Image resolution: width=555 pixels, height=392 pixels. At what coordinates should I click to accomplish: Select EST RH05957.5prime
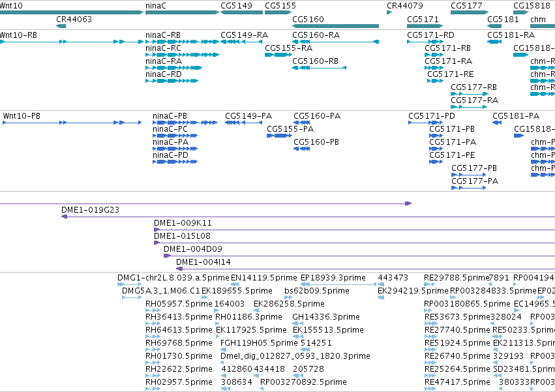point(179,304)
